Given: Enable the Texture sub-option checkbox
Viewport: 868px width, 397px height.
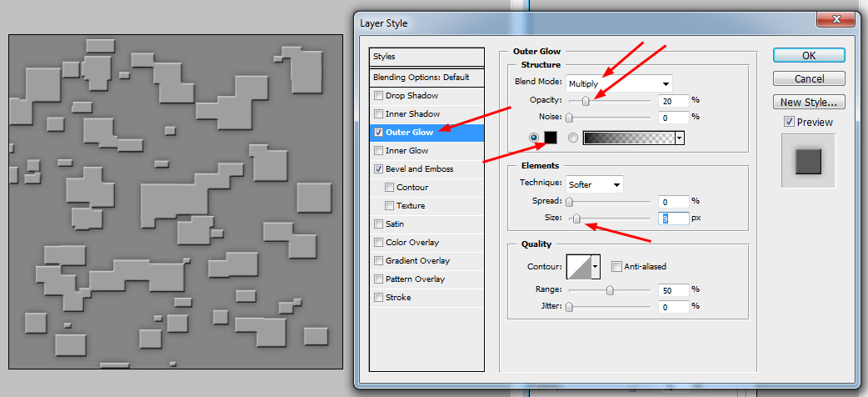Looking at the screenshot, I should [x=390, y=205].
